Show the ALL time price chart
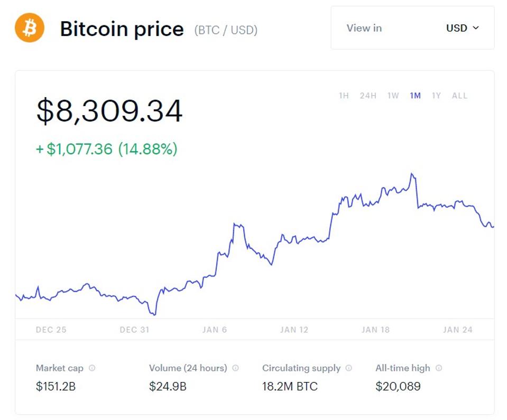Image resolution: width=507 pixels, height=420 pixels. (459, 96)
